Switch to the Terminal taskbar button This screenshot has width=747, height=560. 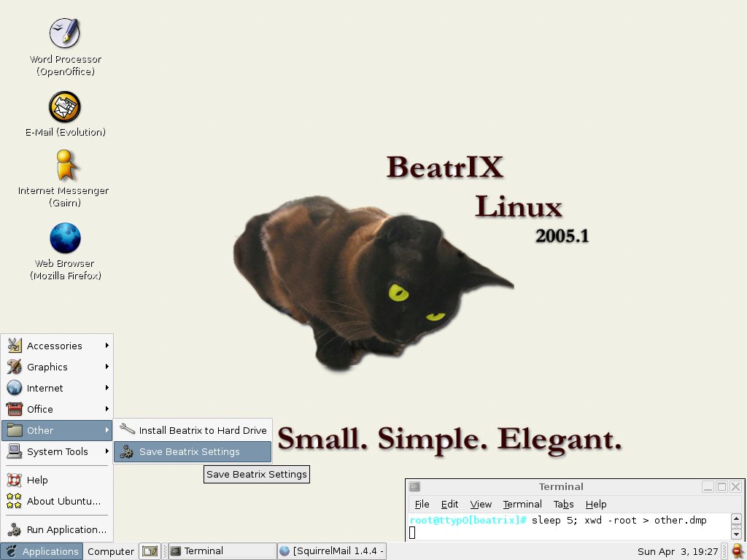pos(222,551)
